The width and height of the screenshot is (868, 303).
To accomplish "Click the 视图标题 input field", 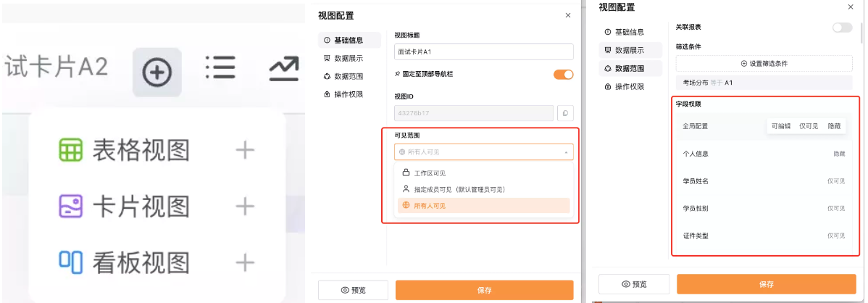I will [484, 52].
